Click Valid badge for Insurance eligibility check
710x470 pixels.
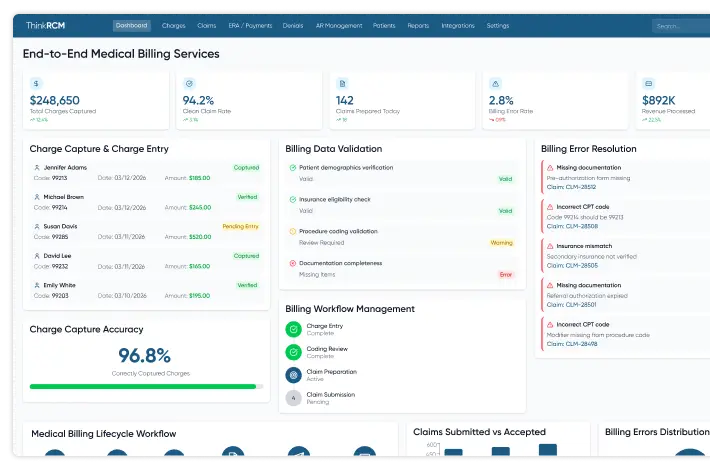pyautogui.click(x=505, y=211)
